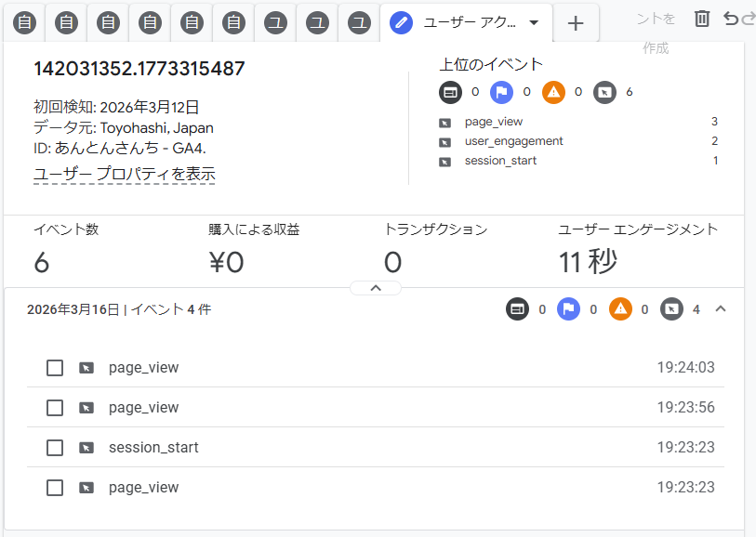Click the blue flag icon under 上位のイベント

click(501, 92)
